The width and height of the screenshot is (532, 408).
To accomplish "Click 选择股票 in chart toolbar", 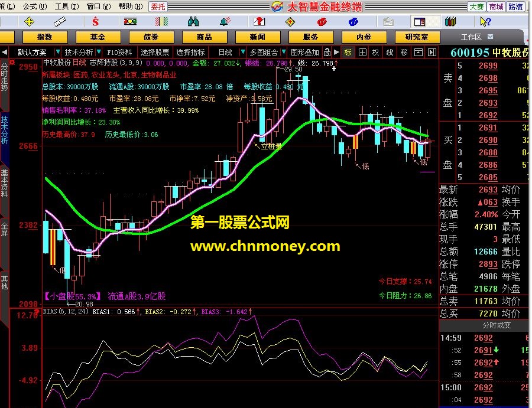I will coord(155,52).
